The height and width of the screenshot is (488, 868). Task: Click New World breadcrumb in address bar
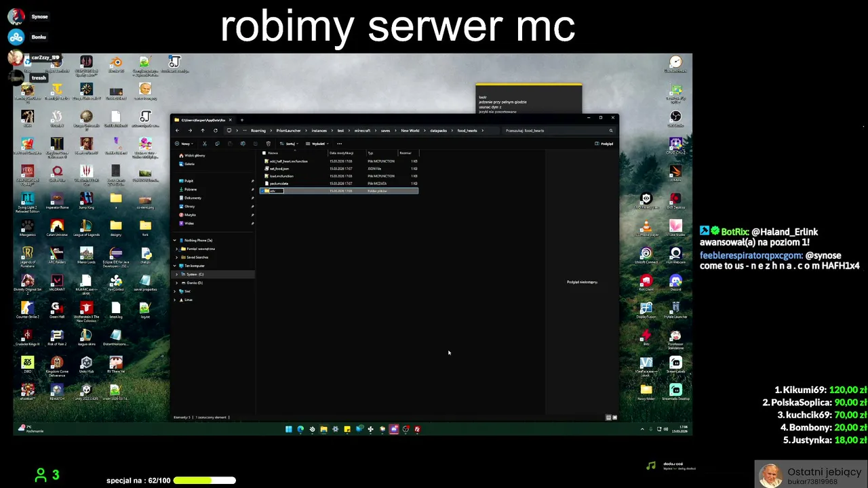click(410, 131)
